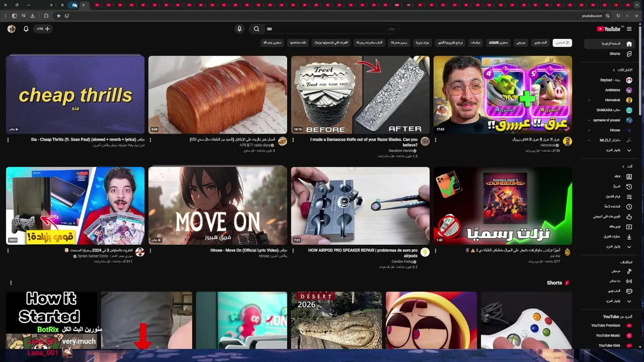Play the Minecraft Dungeons video thumbnail
The image size is (644, 362).
503,206
